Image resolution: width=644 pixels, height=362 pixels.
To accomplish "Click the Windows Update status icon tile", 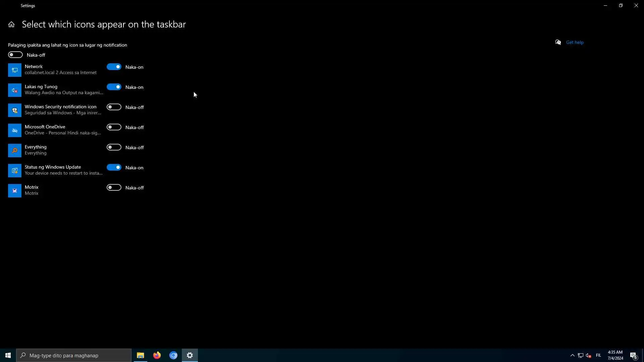I will pos(15,171).
